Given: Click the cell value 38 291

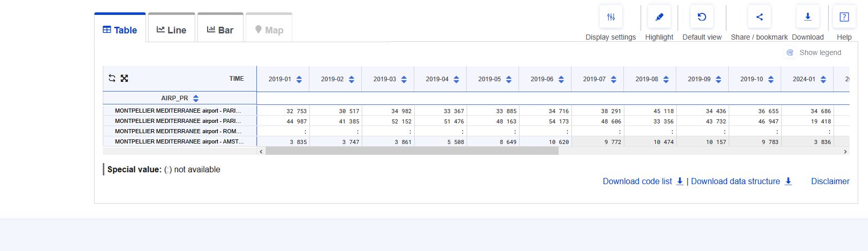Looking at the screenshot, I should (x=611, y=111).
